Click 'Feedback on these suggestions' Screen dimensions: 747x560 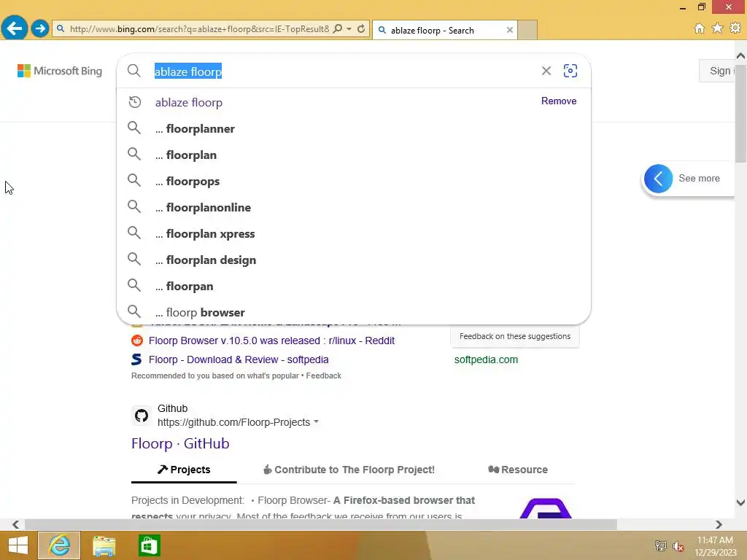point(514,336)
